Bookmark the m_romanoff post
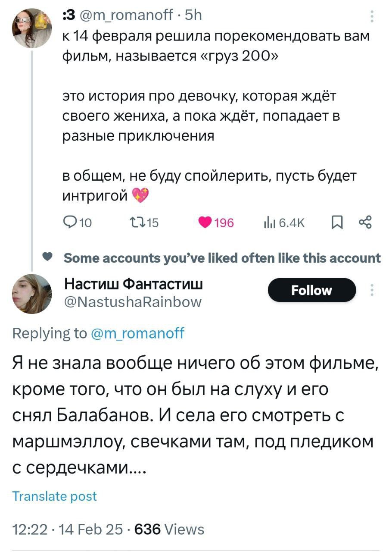This screenshot has height=552, width=392. [x=337, y=222]
